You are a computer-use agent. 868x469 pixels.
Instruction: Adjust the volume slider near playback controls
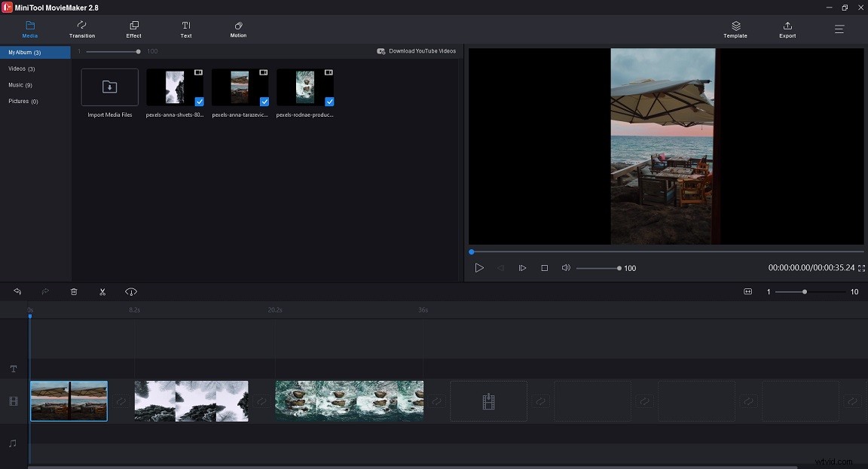click(x=598, y=267)
